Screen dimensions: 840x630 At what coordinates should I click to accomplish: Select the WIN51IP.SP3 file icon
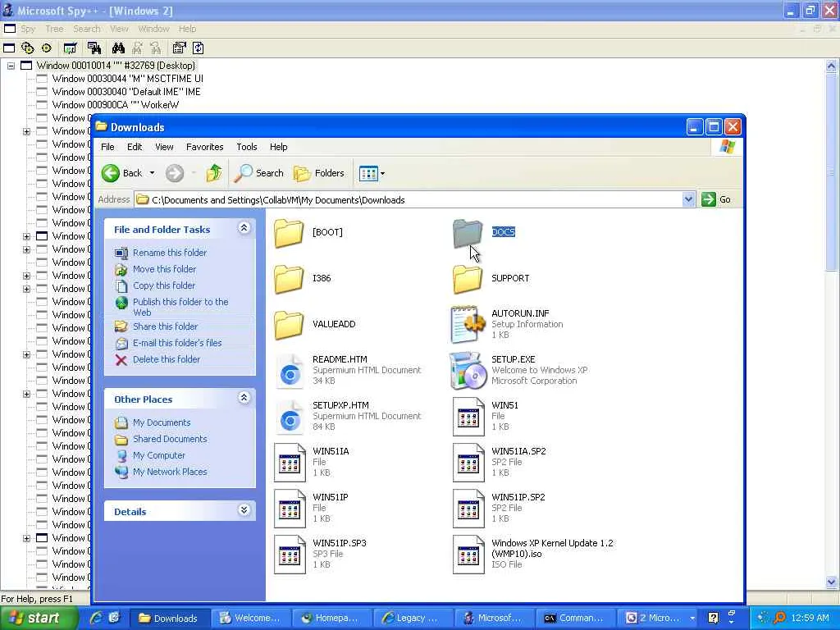point(290,555)
